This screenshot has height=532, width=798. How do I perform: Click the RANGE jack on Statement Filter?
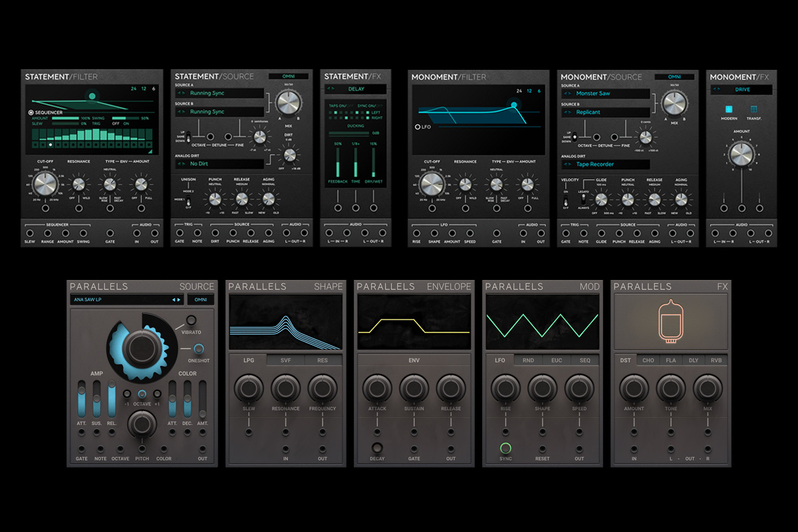pyautogui.click(x=48, y=233)
